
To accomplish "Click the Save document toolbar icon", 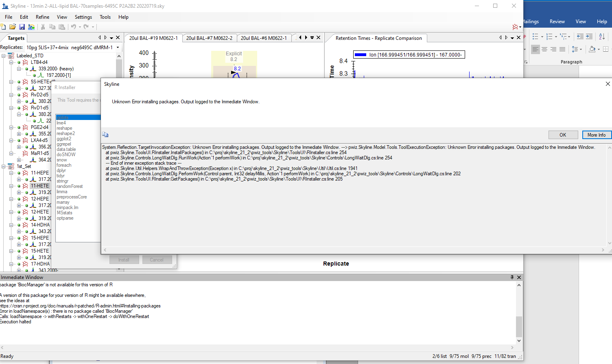I will coord(22,27).
